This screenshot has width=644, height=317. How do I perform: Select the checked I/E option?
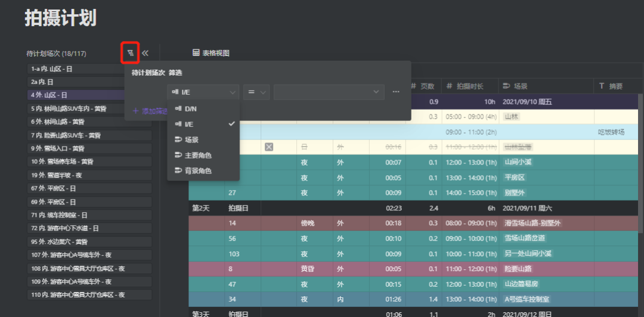click(203, 125)
